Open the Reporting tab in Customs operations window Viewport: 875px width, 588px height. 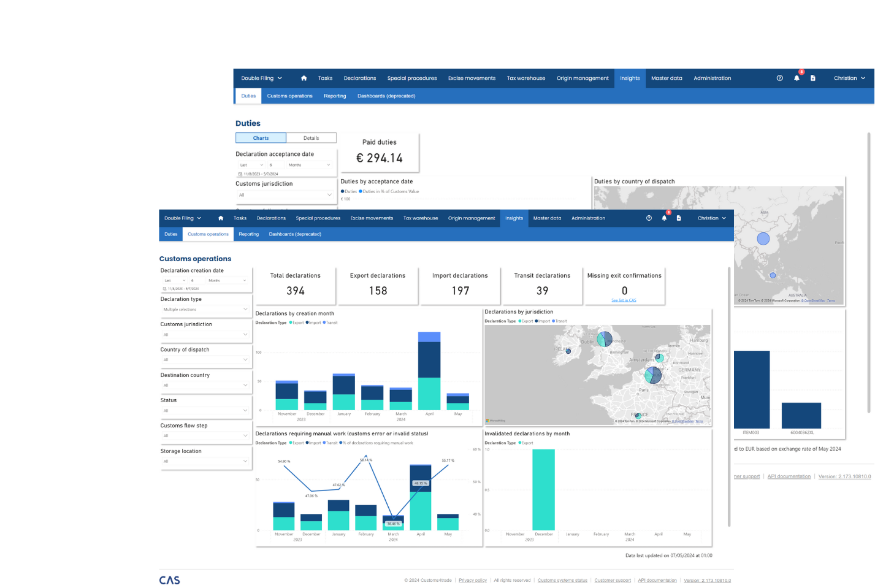click(x=248, y=234)
